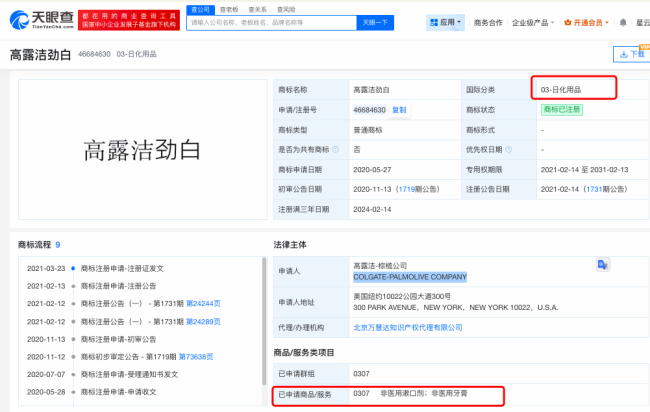Click the 美国纽约10022公园大道300号 address line

[x=402, y=296]
